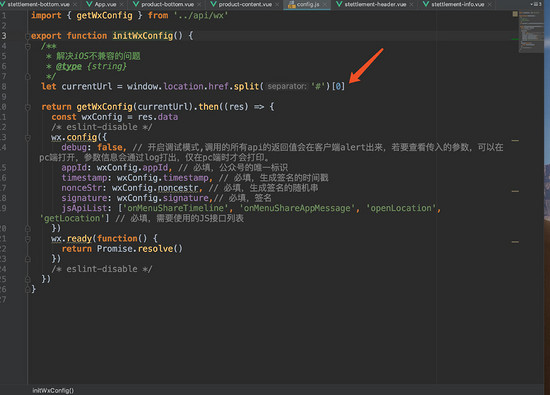Click the Vue icon on stettlement-info.vue tab
The image size is (550, 395).
point(426,4)
